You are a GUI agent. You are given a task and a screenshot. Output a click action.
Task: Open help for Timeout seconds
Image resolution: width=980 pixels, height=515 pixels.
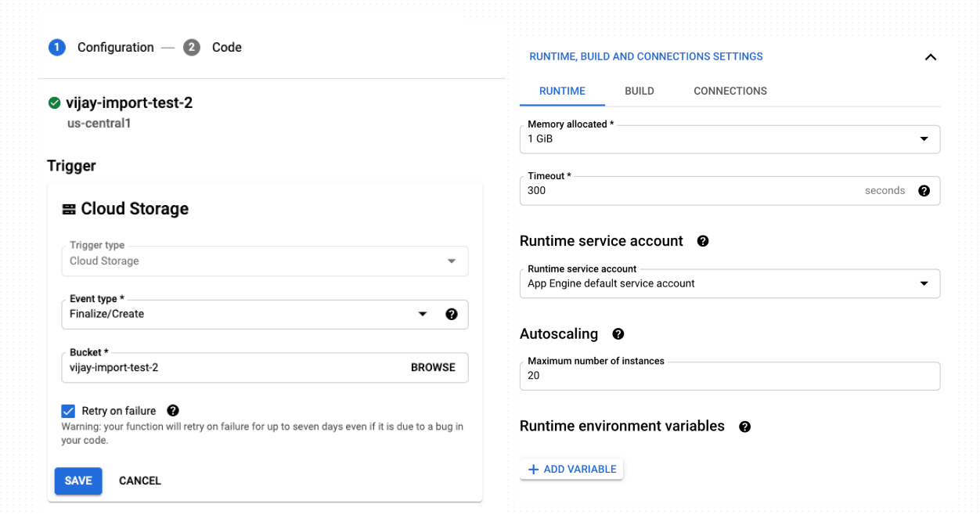pos(924,190)
